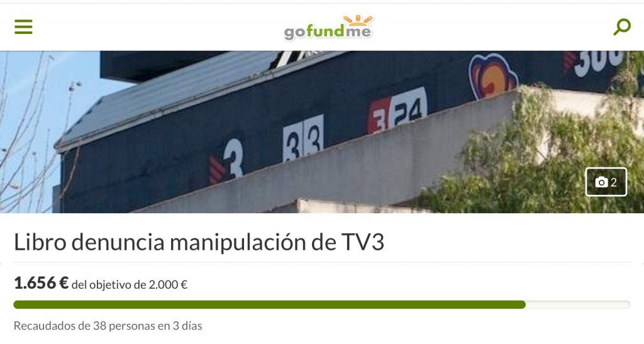644x344 pixels.
Task: Click the camera icon on the photo
Action: point(601,182)
